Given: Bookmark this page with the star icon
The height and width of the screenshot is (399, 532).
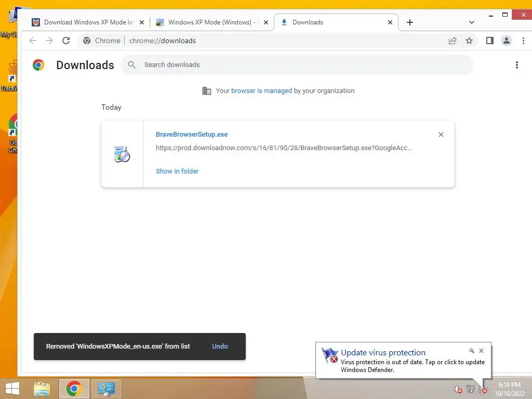Looking at the screenshot, I should tap(469, 41).
